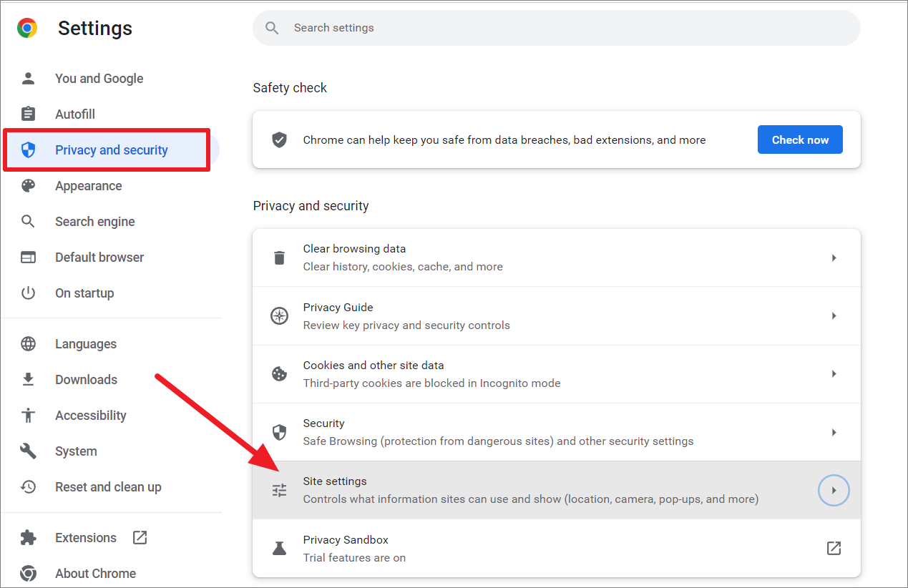Open Privacy Sandbox option
This screenshot has height=588, width=908.
pos(557,548)
